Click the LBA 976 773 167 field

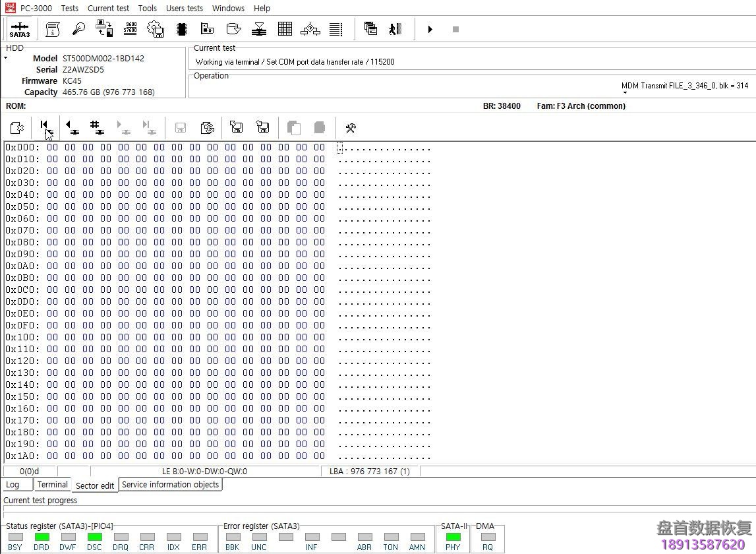[x=370, y=471]
